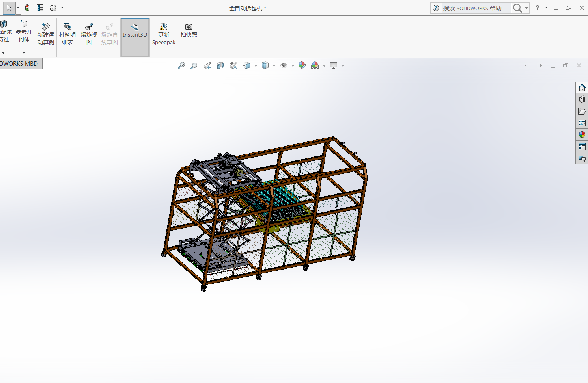The width and height of the screenshot is (588, 383).
Task: Select the Zoom to Area tool
Action: click(194, 66)
